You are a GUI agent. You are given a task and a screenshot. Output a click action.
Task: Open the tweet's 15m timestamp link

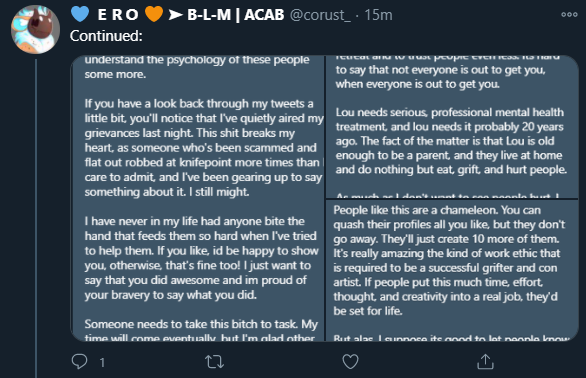pos(378,15)
